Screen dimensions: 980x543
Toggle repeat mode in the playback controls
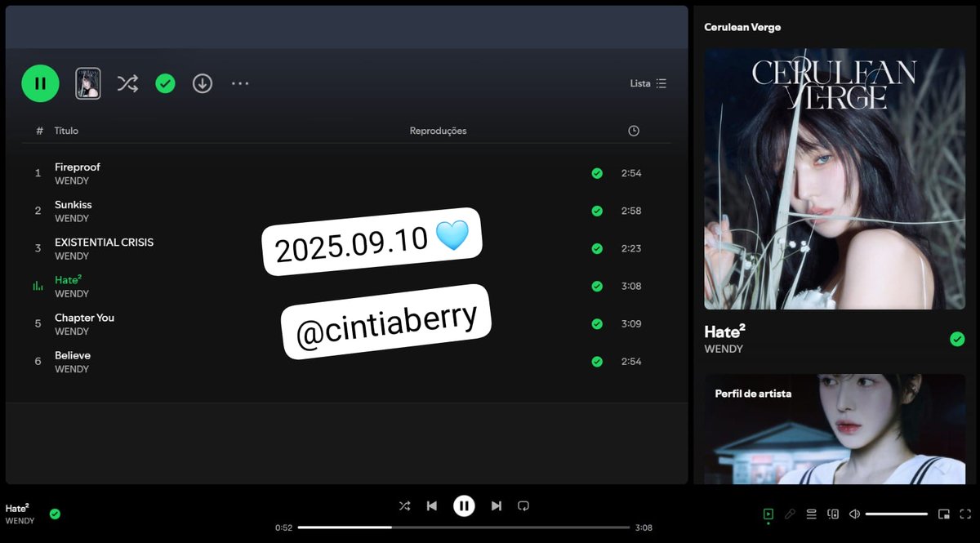coord(523,505)
